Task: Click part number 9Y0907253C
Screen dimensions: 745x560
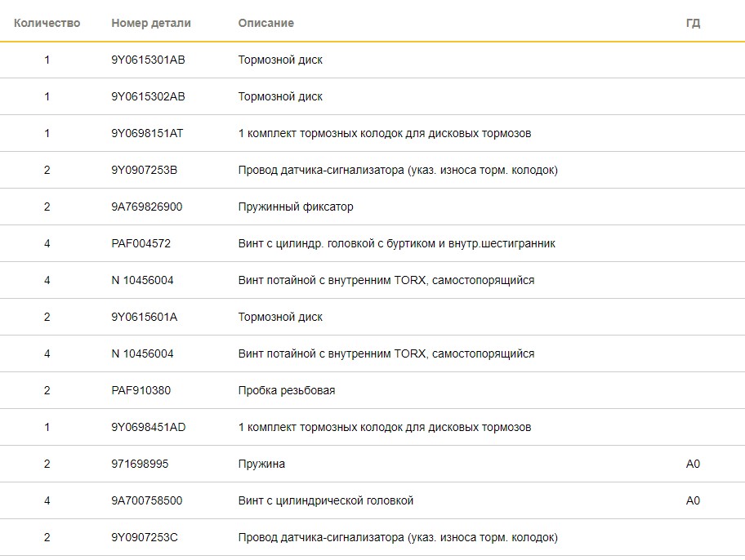Action: (145, 537)
